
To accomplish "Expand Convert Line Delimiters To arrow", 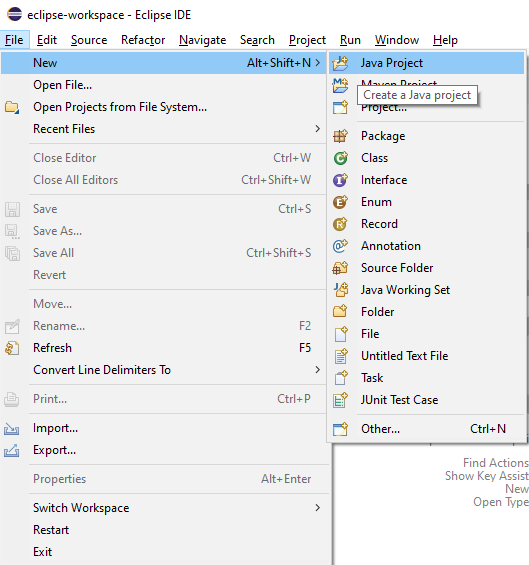I will pyautogui.click(x=317, y=370).
